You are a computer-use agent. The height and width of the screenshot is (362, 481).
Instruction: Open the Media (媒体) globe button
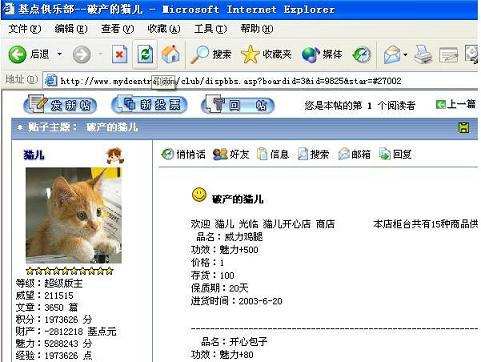tap(322, 54)
